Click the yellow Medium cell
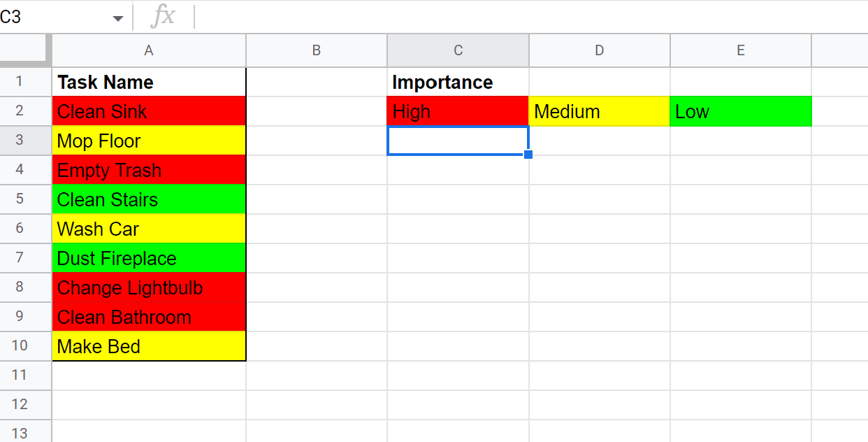 click(599, 112)
